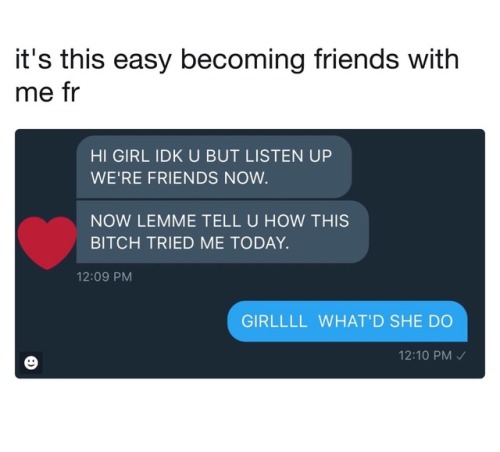Click "LISTEN UP" in the first bubble
Screen dimensions: 500x452
pos(289,156)
